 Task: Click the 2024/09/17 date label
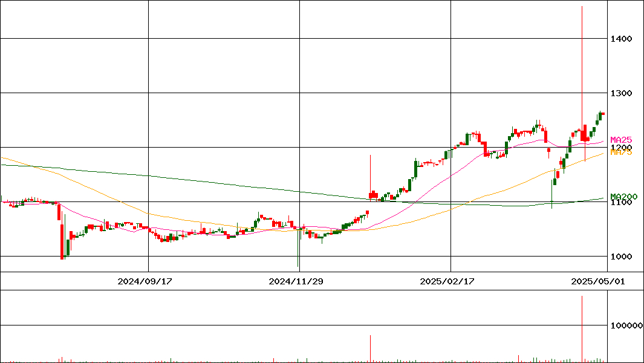145,281
